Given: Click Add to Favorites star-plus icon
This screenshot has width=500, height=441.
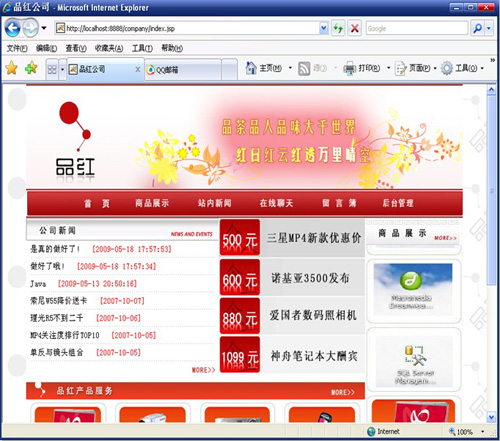Looking at the screenshot, I should (31, 68).
